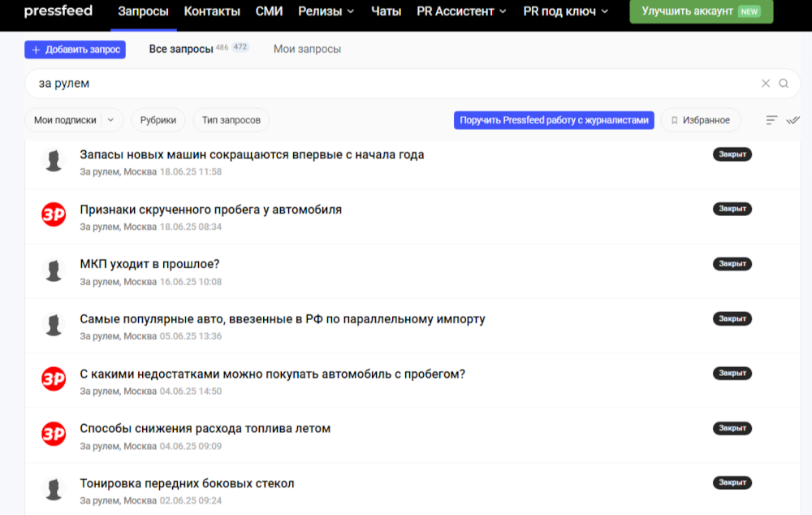812x515 pixels.
Task: Click the date '02.06.25 09:24'
Action: tap(191, 500)
